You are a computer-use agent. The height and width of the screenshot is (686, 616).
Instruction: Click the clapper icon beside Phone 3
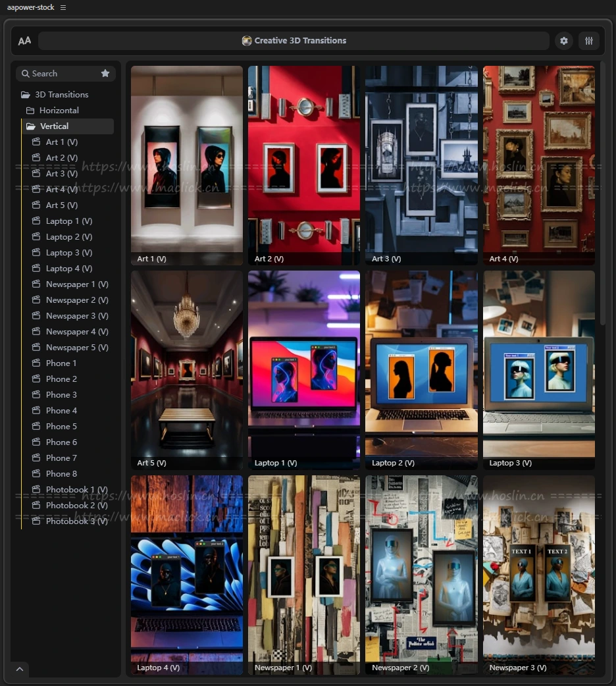pyautogui.click(x=36, y=394)
